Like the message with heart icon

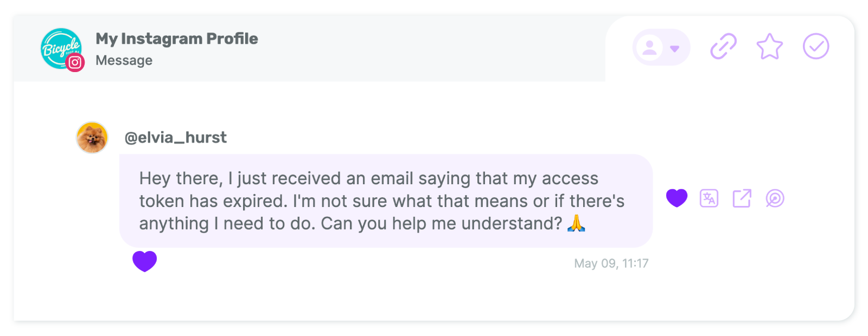point(676,198)
